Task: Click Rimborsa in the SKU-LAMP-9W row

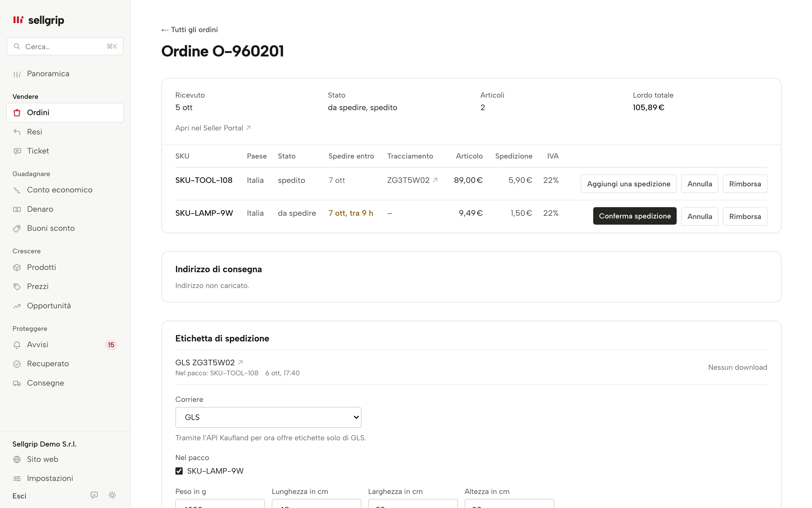Action: coord(745,216)
